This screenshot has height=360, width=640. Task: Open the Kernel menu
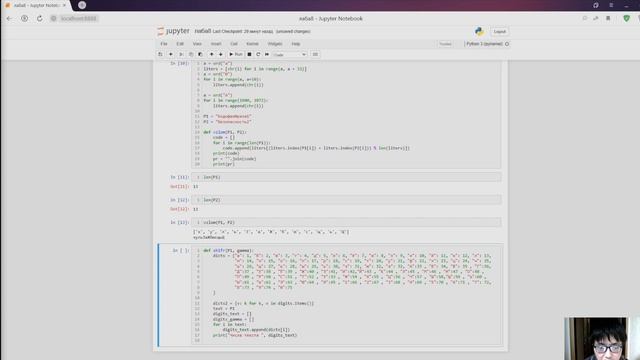[252, 44]
